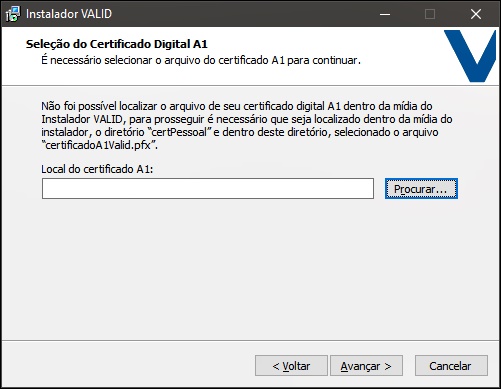Click the 'É necessário selecionar o arquivo' subtitle

201,60
